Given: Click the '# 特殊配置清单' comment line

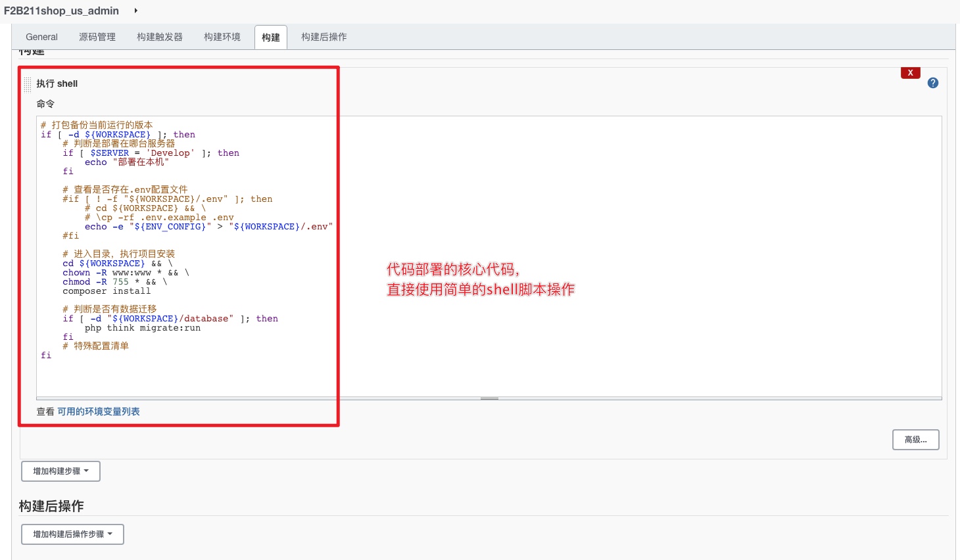Looking at the screenshot, I should [x=95, y=346].
